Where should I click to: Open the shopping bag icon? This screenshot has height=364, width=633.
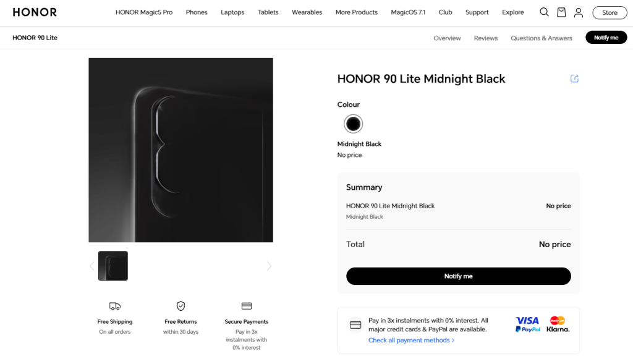tap(561, 12)
